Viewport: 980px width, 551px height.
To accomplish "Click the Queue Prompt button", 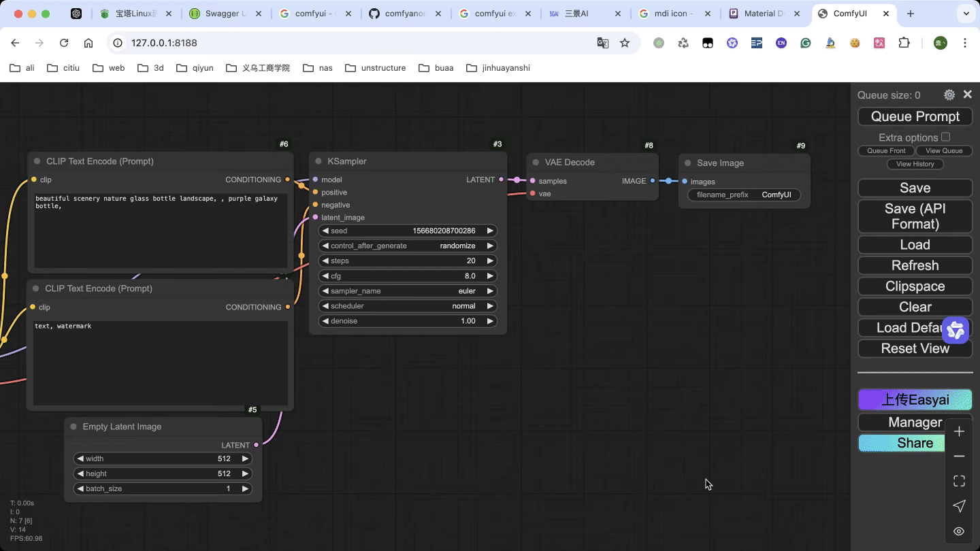I will pos(915,116).
